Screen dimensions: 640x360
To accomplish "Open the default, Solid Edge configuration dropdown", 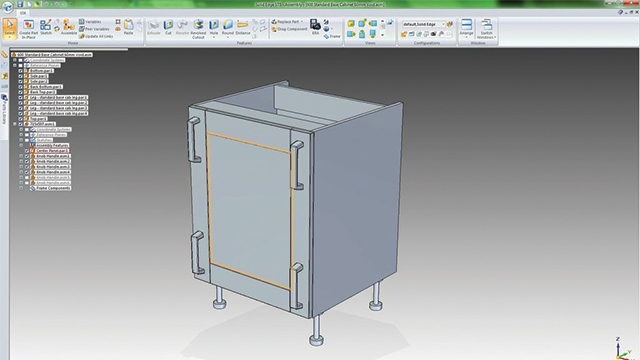I will pyautogui.click(x=424, y=24).
